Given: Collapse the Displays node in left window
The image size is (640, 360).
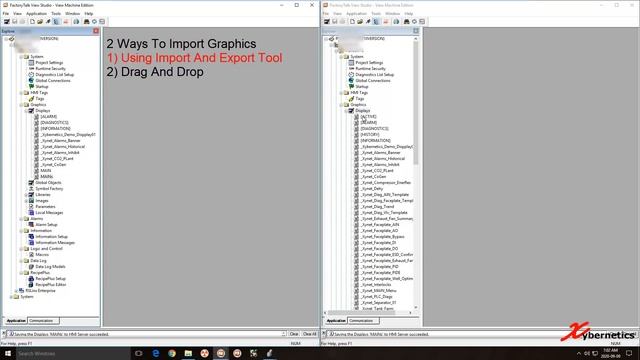Looking at the screenshot, I should pos(26,111).
